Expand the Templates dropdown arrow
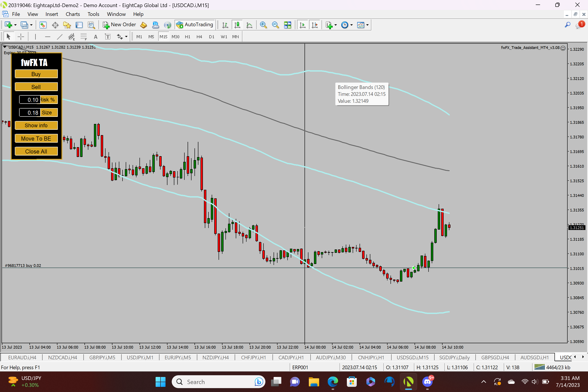The width and height of the screenshot is (588, 392). point(367,25)
